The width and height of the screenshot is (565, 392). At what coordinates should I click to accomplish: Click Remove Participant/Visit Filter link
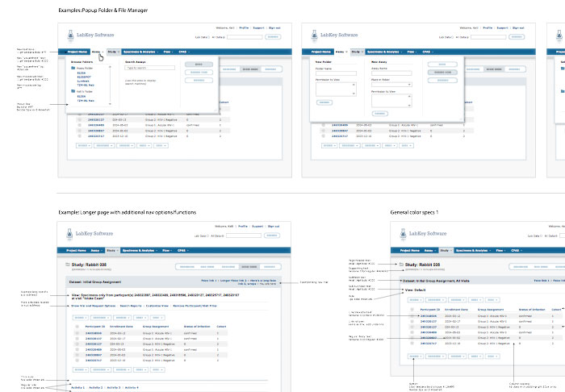pyautogui.click(x=195, y=306)
